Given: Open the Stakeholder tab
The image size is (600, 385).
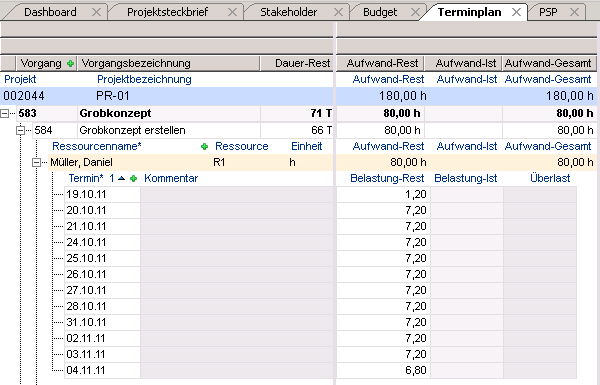Looking at the screenshot, I should (289, 12).
